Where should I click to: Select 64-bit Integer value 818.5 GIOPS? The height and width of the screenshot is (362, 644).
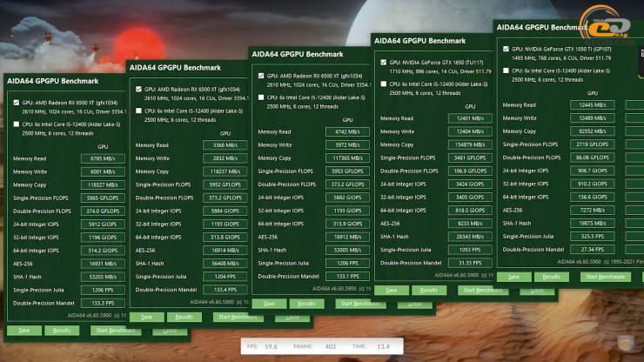470,211
